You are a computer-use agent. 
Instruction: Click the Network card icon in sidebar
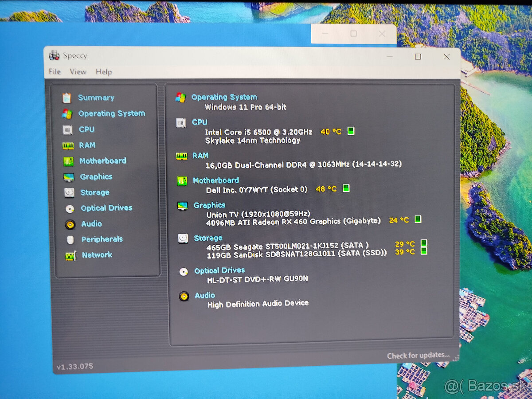click(x=70, y=256)
